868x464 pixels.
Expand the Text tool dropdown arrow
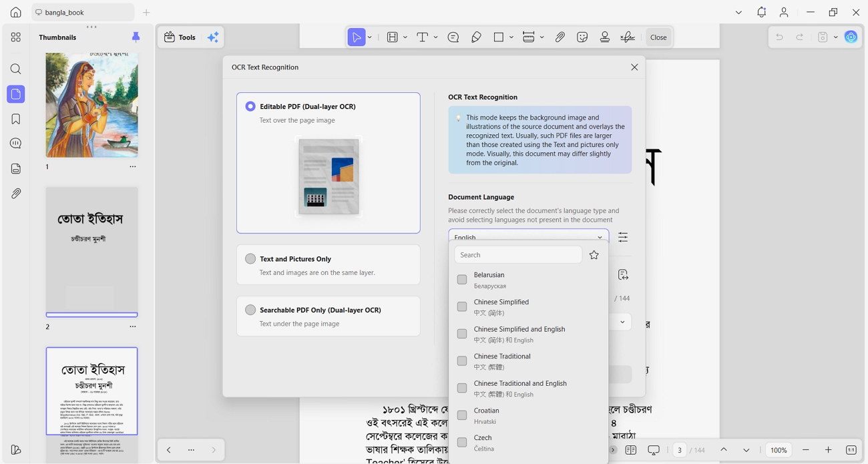click(435, 37)
